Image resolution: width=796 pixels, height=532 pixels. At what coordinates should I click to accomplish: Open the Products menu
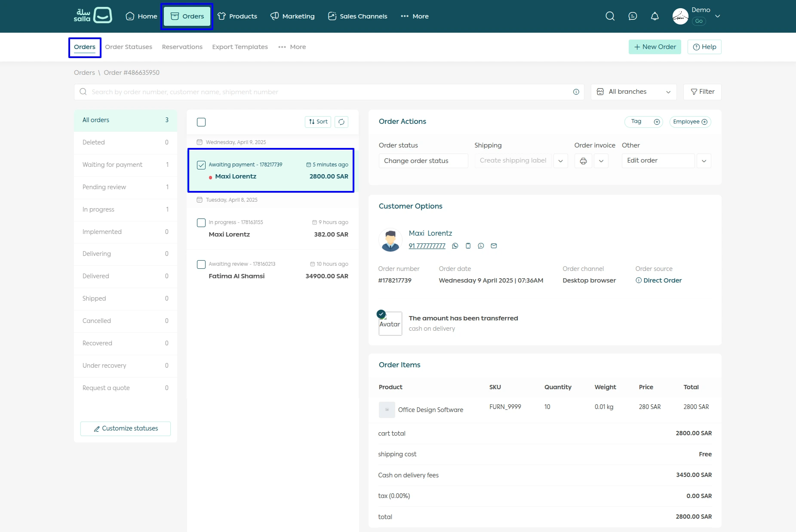point(237,16)
